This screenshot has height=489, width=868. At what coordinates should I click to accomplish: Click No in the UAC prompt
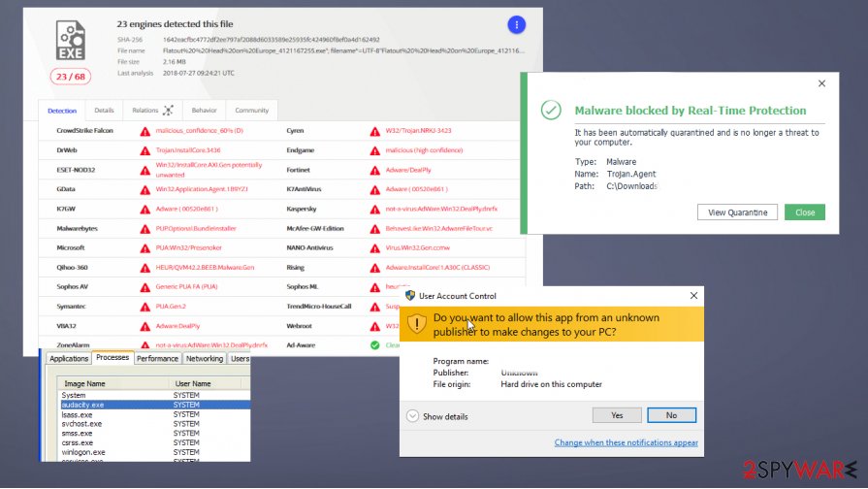[671, 415]
